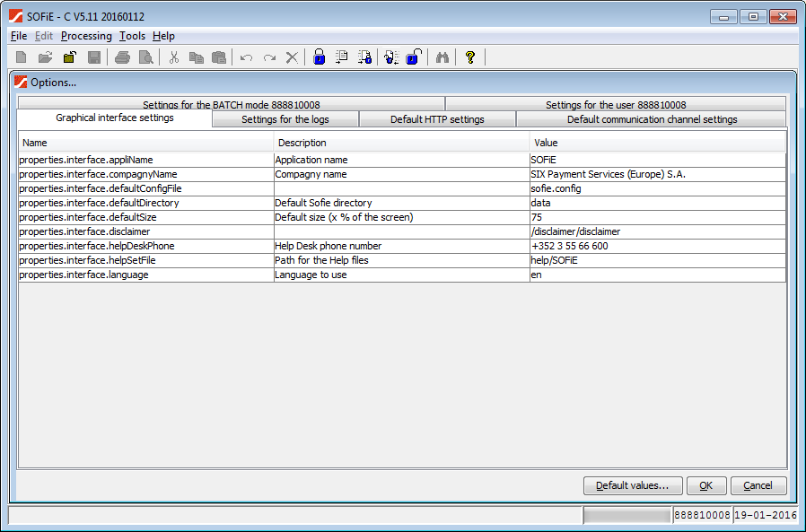
Task: Switch to Settings for the logs tab
Action: pyautogui.click(x=285, y=119)
